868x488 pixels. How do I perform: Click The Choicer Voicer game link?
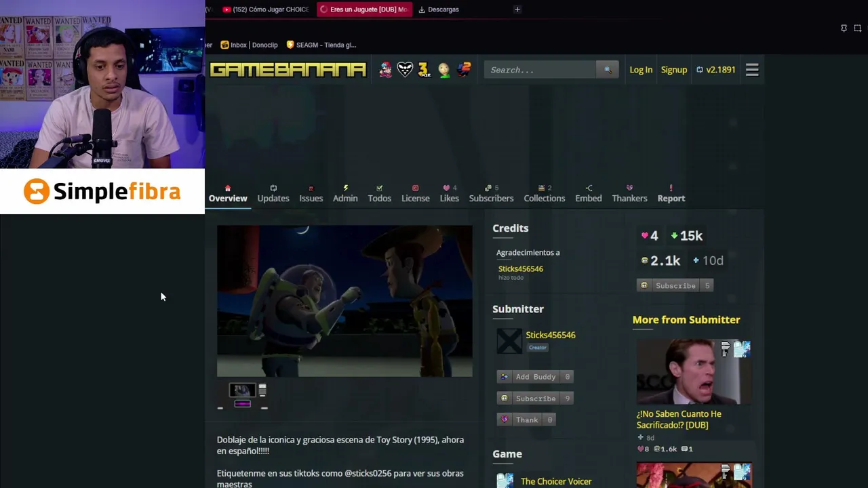coord(556,481)
